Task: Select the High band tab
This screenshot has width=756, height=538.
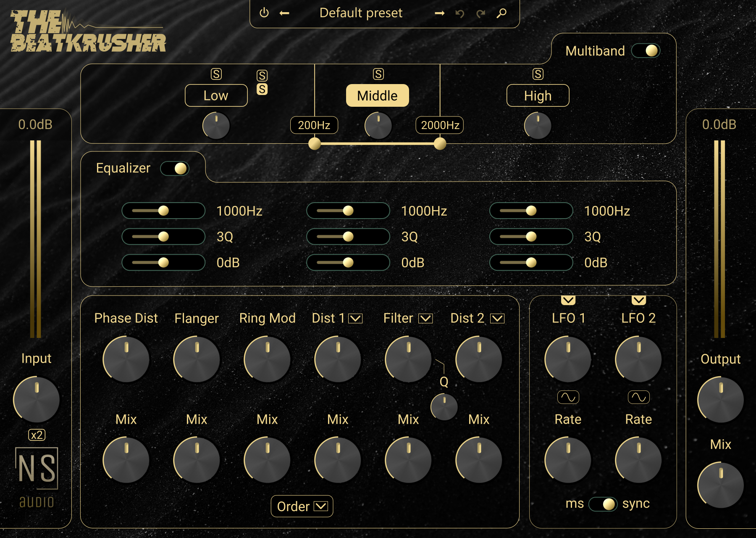Action: pos(538,95)
